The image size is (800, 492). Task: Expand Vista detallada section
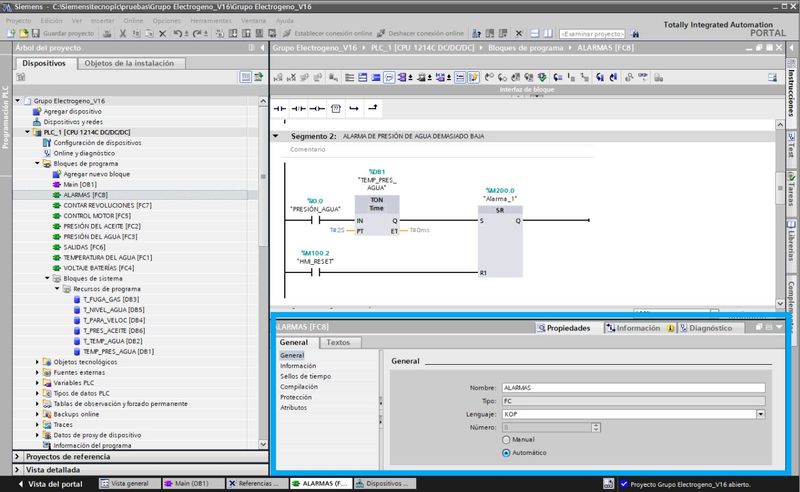coord(17,470)
